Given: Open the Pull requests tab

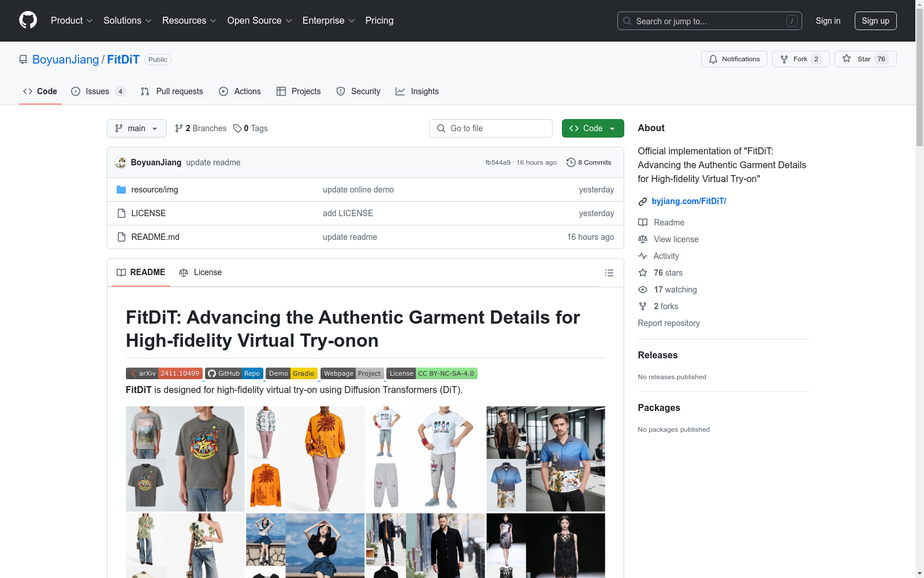Looking at the screenshot, I should pyautogui.click(x=172, y=91).
